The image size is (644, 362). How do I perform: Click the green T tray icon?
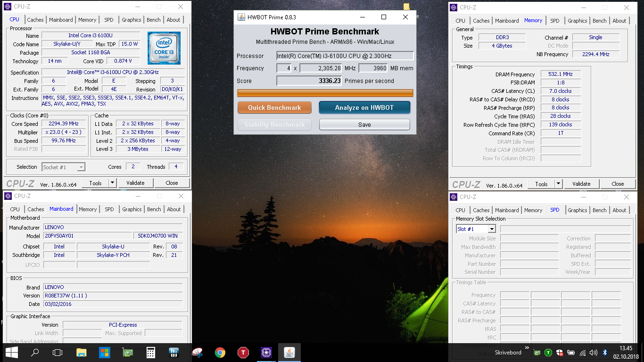[x=548, y=353]
